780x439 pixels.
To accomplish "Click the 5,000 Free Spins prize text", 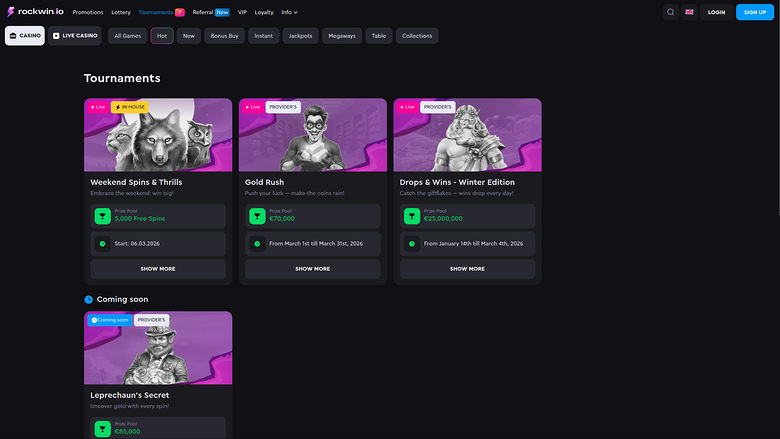I will point(140,219).
